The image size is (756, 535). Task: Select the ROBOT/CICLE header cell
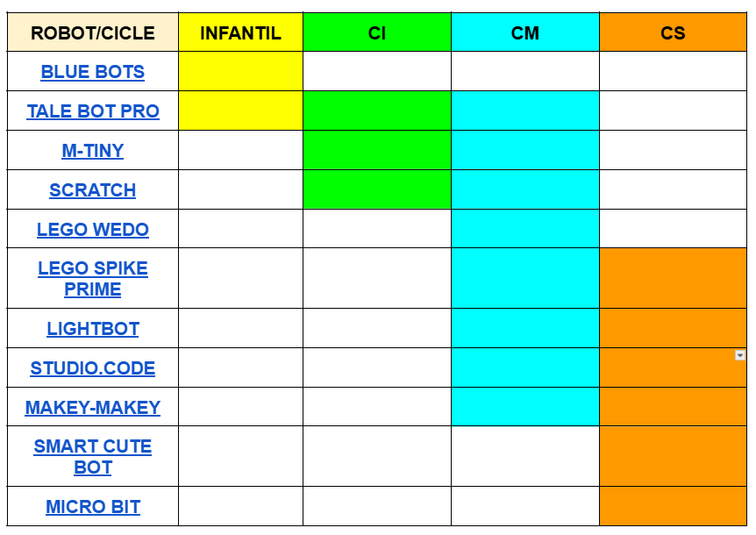tap(92, 33)
